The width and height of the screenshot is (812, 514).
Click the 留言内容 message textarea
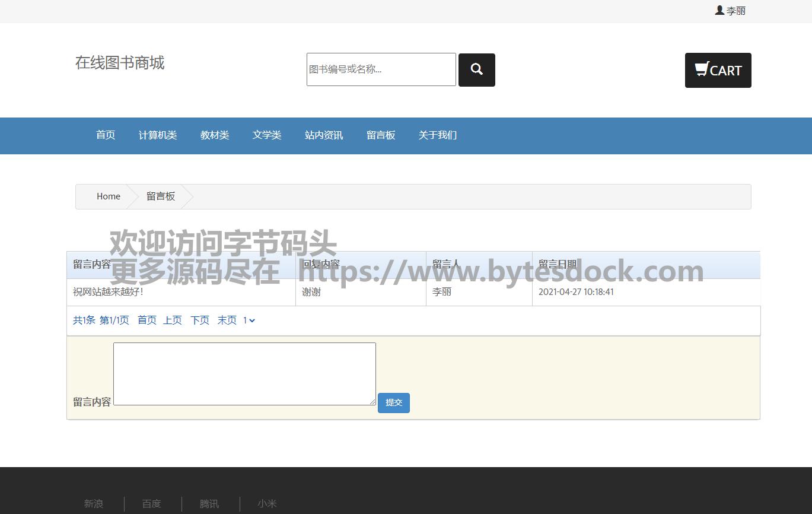244,374
